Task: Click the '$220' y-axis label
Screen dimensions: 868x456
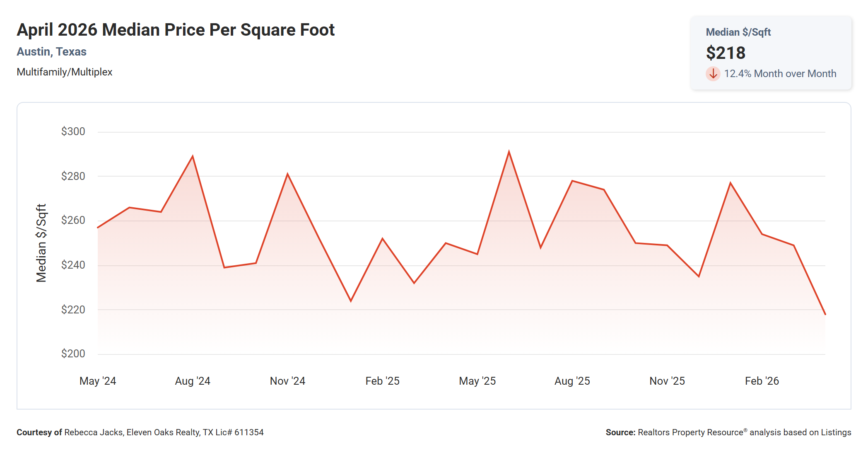Action: (x=73, y=310)
